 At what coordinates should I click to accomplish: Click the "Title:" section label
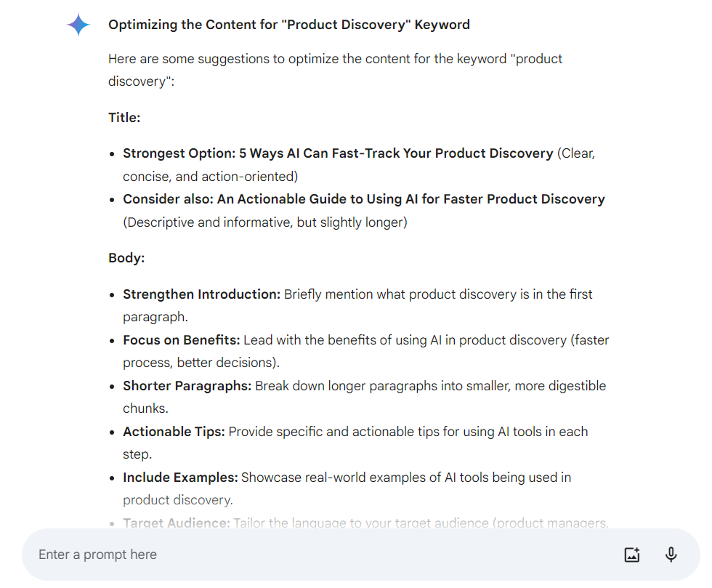tap(124, 118)
